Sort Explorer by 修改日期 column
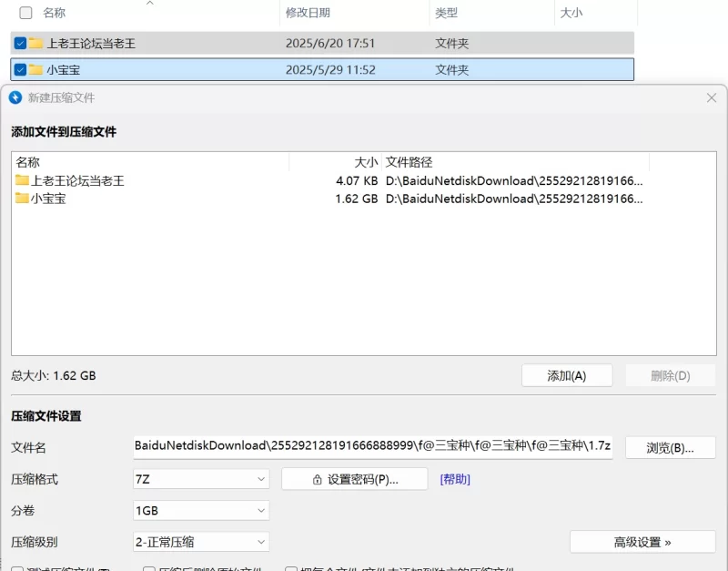This screenshot has width=728, height=571. pyautogui.click(x=308, y=13)
